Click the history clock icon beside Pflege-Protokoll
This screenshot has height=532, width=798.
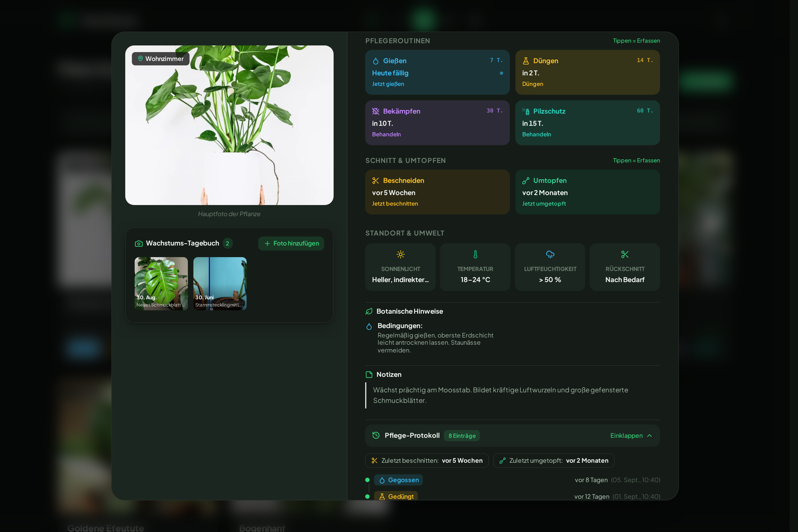click(376, 435)
